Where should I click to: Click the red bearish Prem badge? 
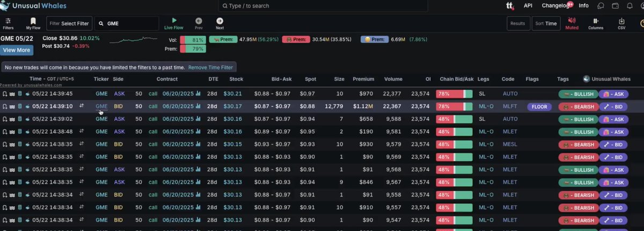click(x=296, y=39)
